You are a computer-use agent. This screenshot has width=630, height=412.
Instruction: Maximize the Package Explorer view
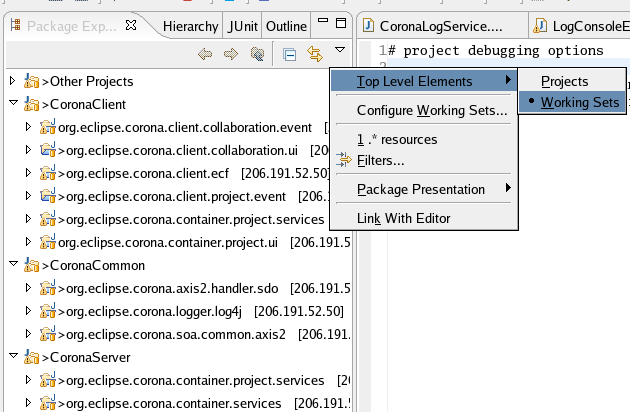tap(341, 23)
